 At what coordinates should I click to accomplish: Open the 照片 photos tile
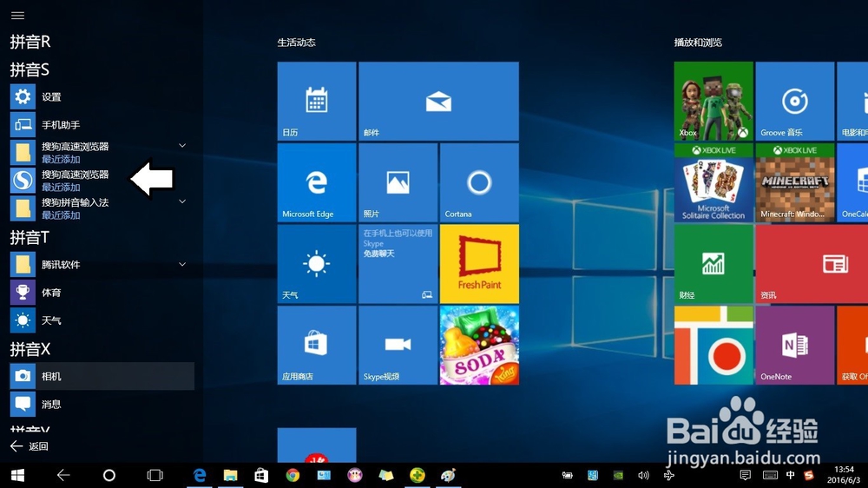(x=398, y=182)
